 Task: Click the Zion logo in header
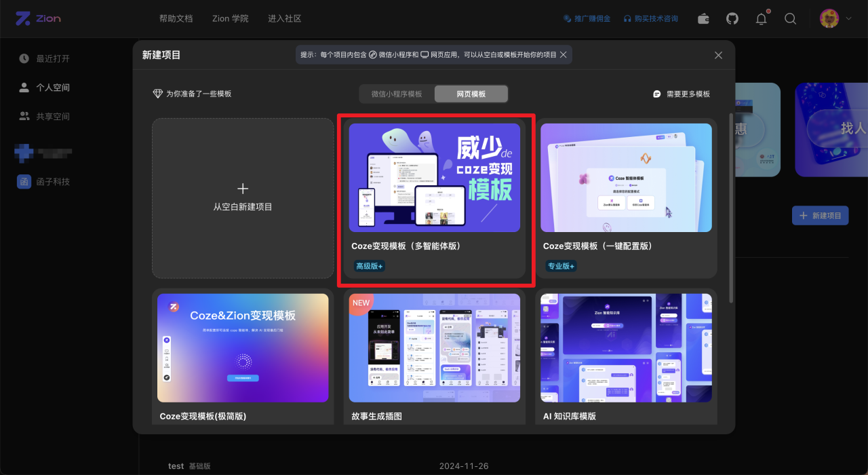(x=39, y=18)
